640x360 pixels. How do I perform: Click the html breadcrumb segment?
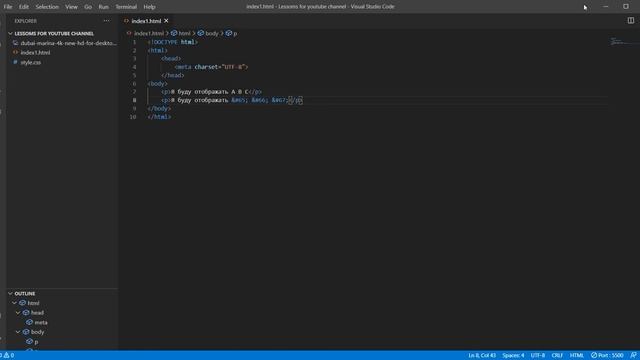click(184, 33)
